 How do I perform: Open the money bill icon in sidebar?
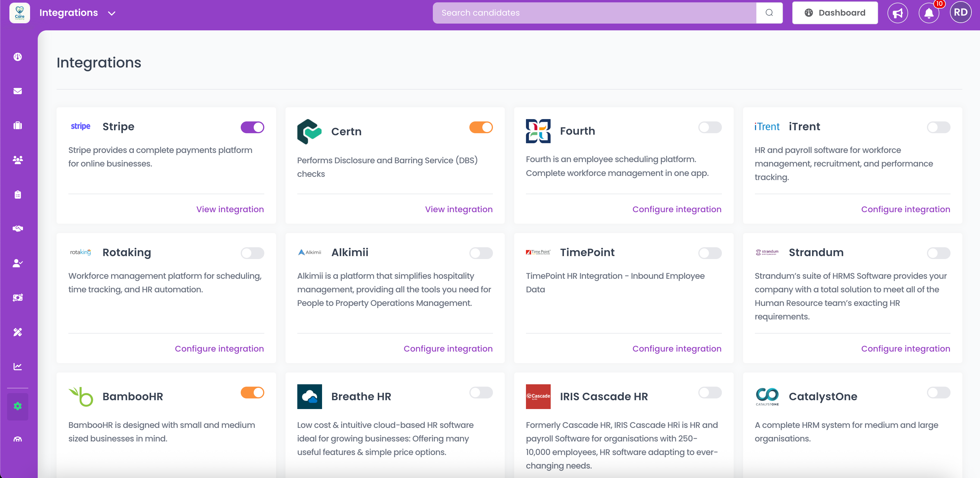coord(17,298)
